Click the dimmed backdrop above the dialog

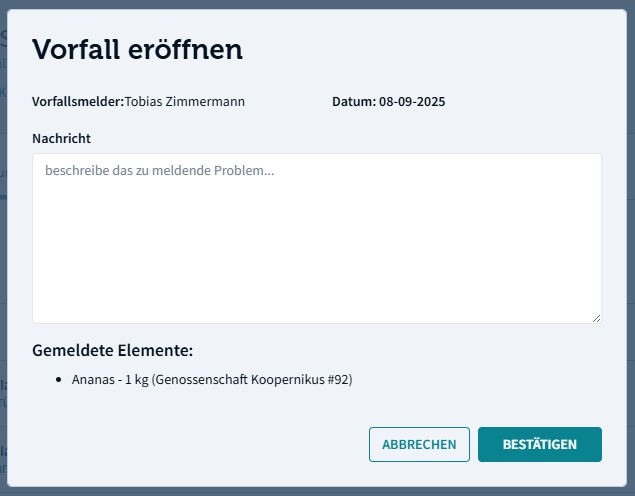pyautogui.click(x=317, y=4)
